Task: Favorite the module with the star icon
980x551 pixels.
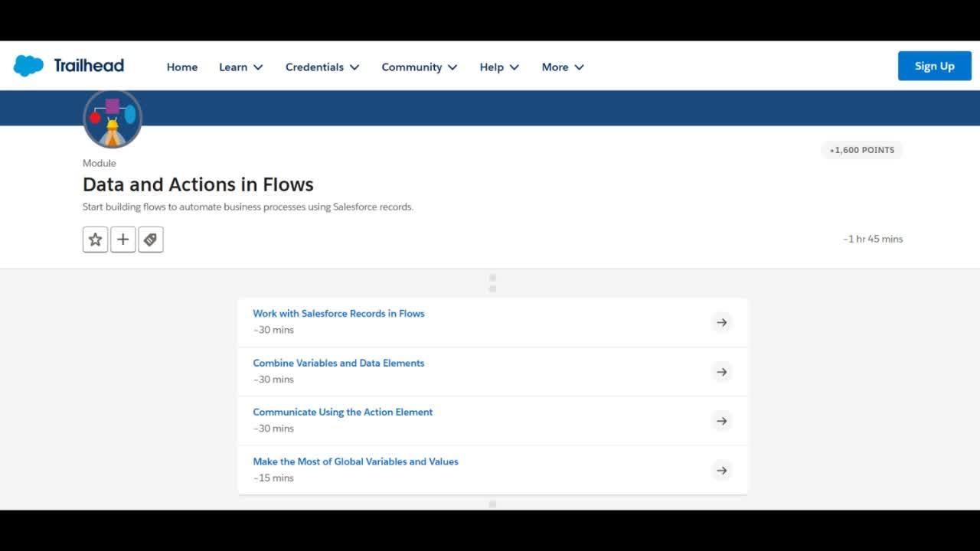Action: tap(95, 240)
